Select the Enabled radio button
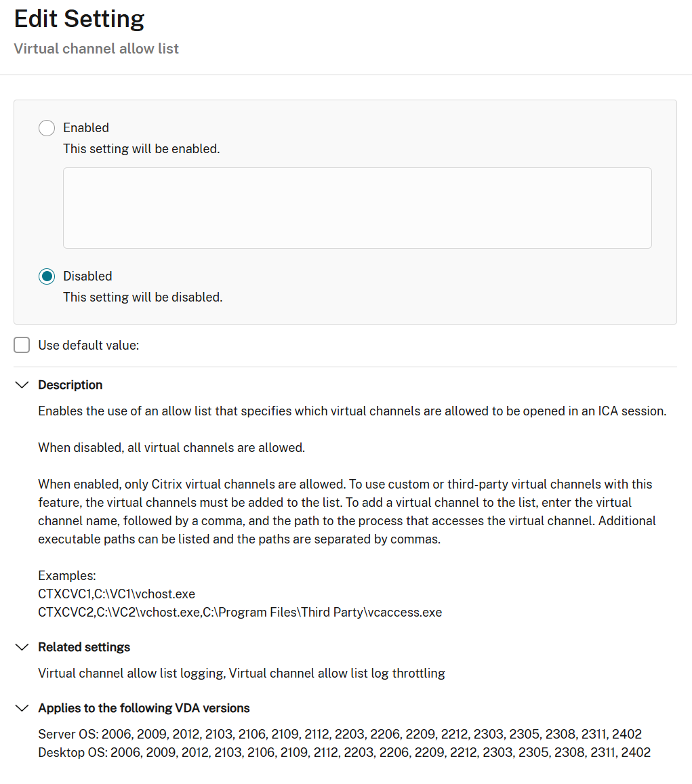This screenshot has width=692, height=784. 47,128
